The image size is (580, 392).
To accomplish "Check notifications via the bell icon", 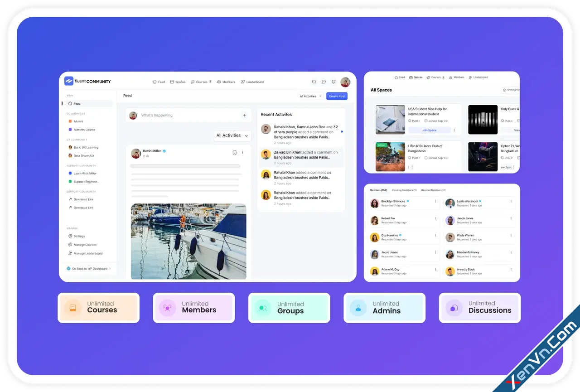I will tap(334, 82).
